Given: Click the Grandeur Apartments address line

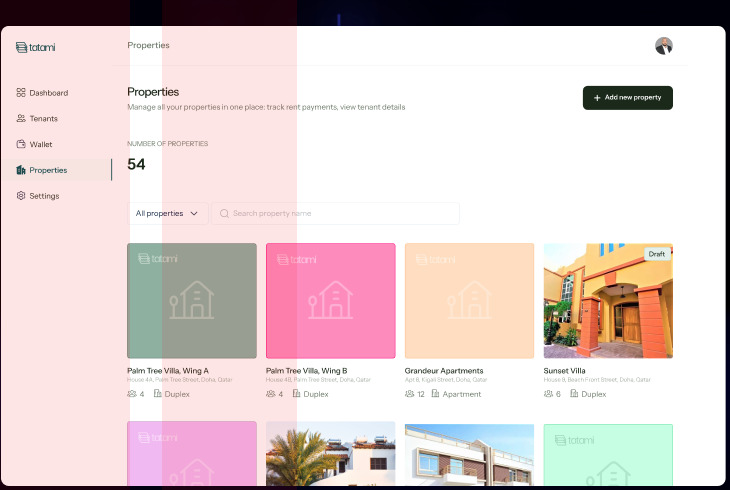Looking at the screenshot, I should click(x=446, y=380).
